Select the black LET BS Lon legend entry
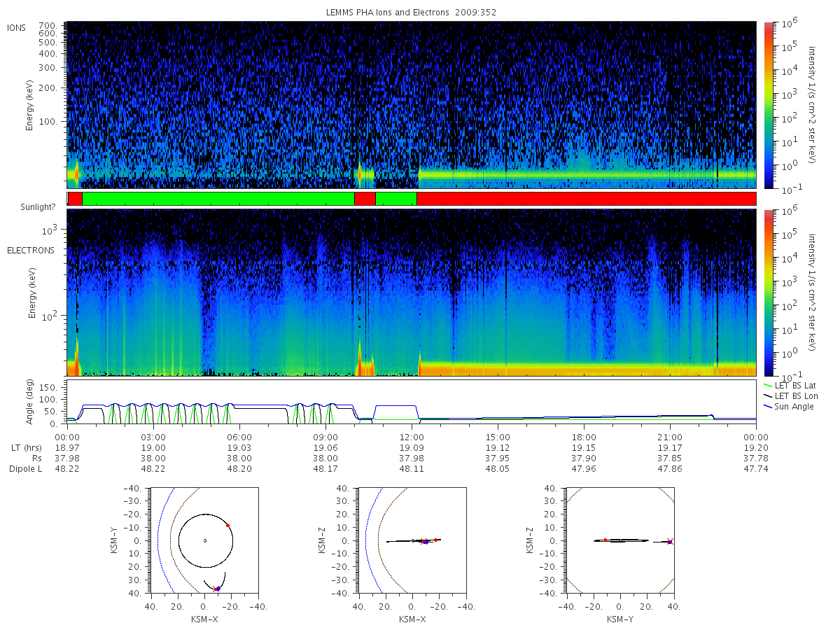 pyautogui.click(x=790, y=396)
